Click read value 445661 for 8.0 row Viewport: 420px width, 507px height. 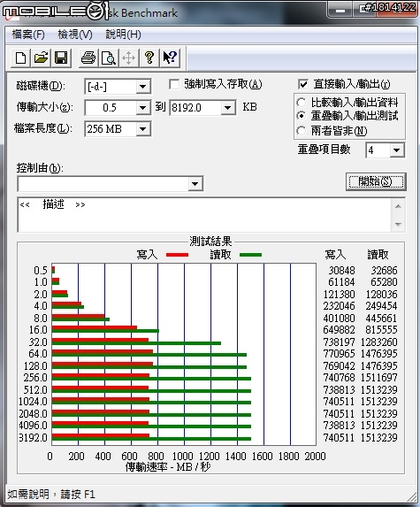point(381,319)
